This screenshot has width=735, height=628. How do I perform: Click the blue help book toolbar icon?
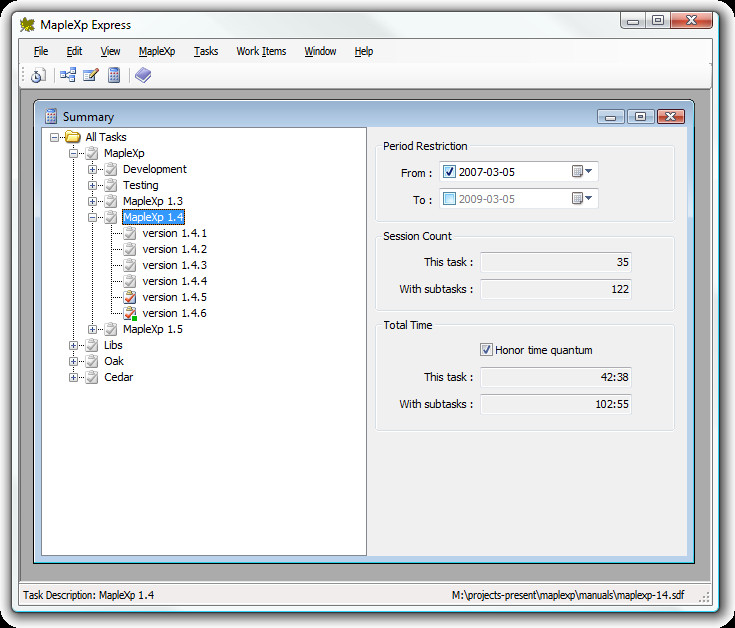pos(143,75)
